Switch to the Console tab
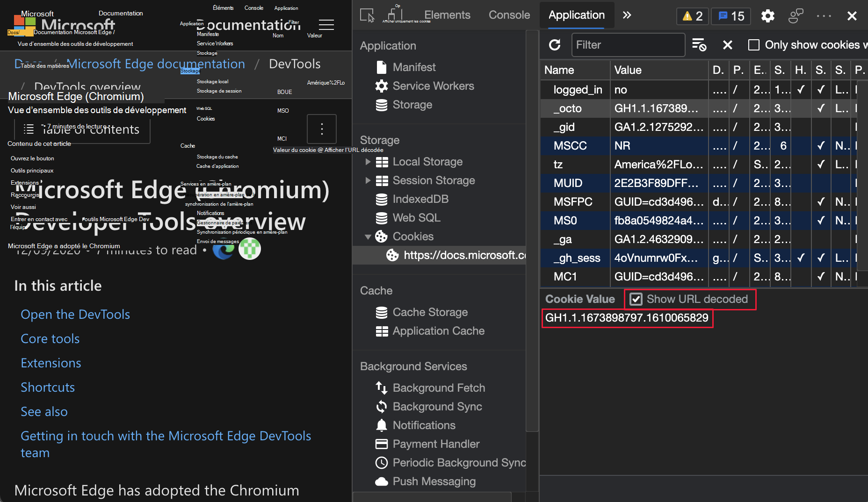The image size is (868, 502). click(509, 15)
